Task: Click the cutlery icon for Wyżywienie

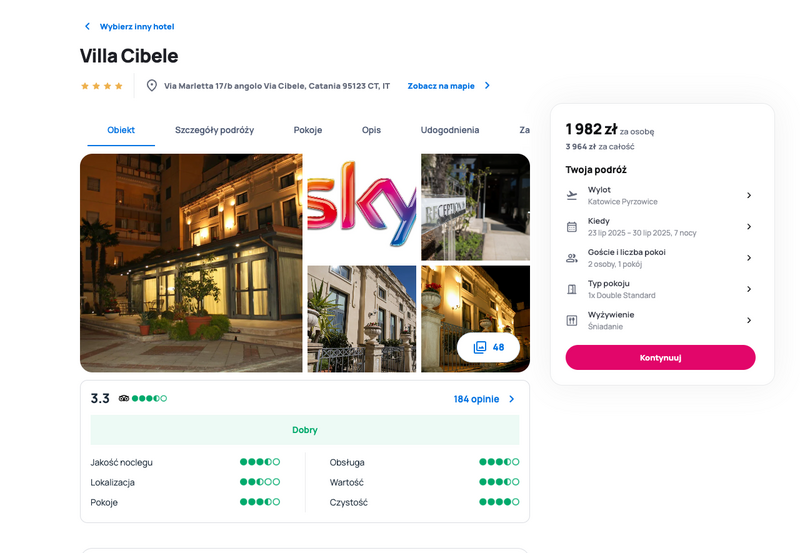Action: pyautogui.click(x=572, y=320)
